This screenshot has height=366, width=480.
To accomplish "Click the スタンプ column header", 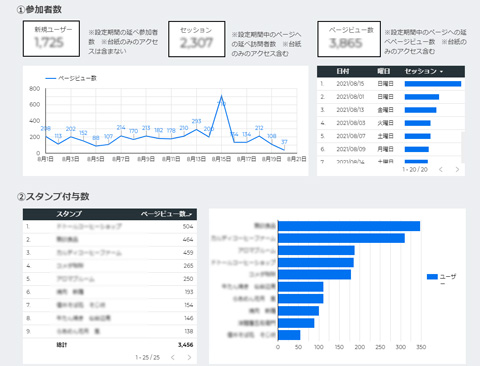I will click(x=69, y=214).
